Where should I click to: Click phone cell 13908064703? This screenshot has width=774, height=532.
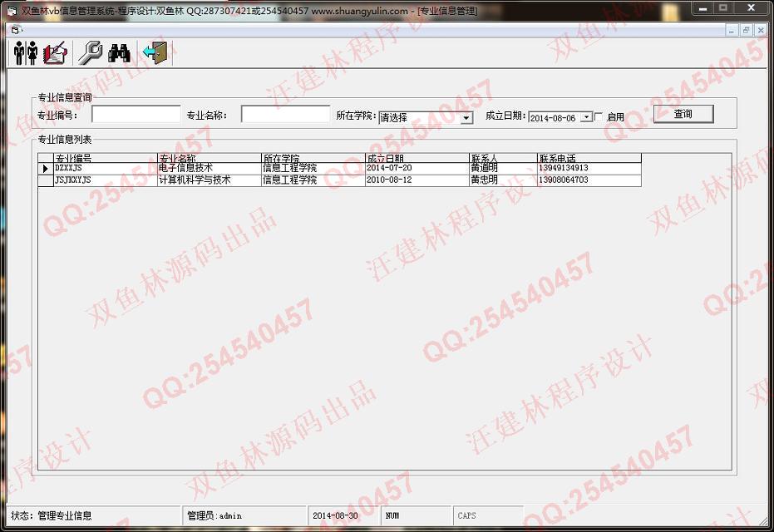[x=589, y=180]
